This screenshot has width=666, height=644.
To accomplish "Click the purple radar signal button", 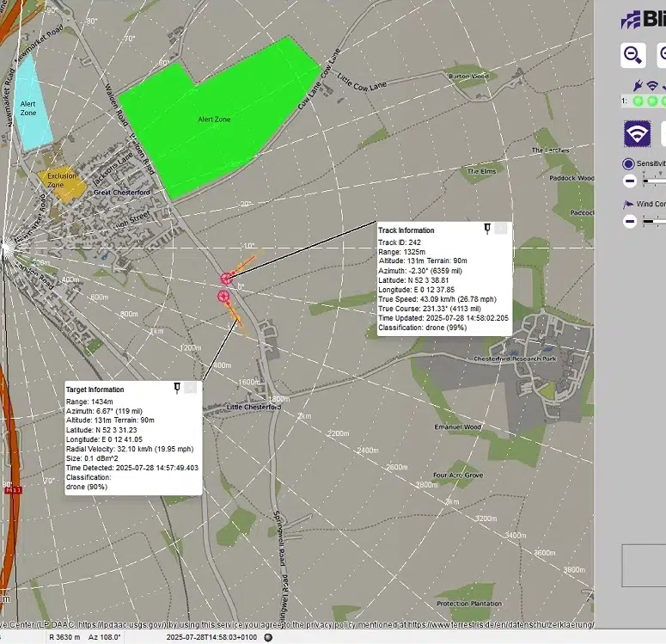I will pos(637,134).
